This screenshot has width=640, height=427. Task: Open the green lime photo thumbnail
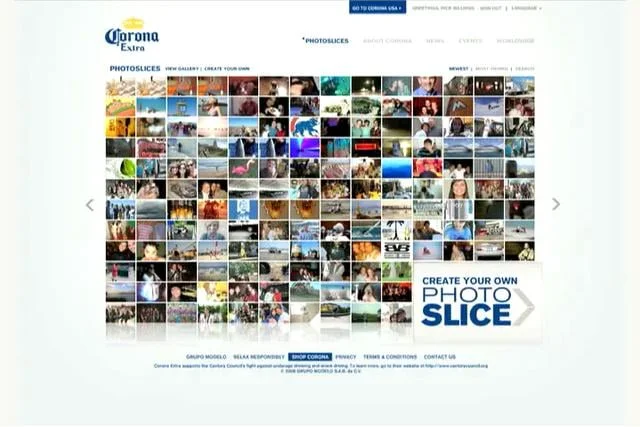pyautogui.click(x=120, y=169)
